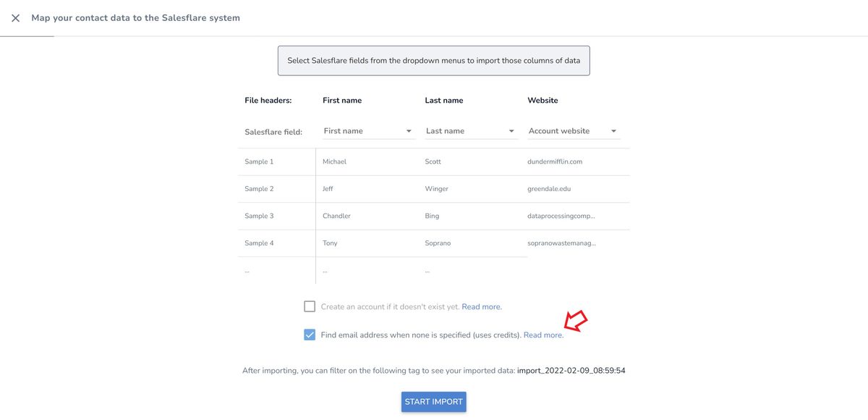Open the First name field dropdown arrow

tap(409, 131)
